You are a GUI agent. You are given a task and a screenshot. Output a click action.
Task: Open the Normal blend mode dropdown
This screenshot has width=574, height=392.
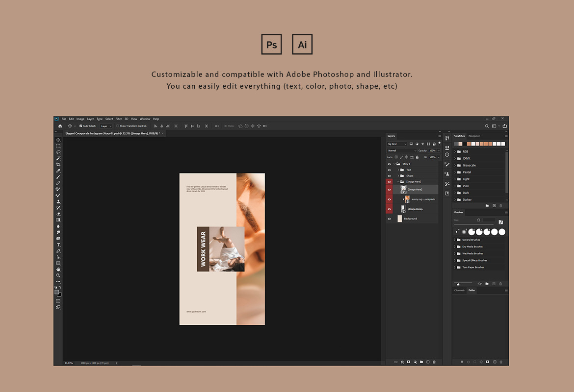tap(401, 150)
